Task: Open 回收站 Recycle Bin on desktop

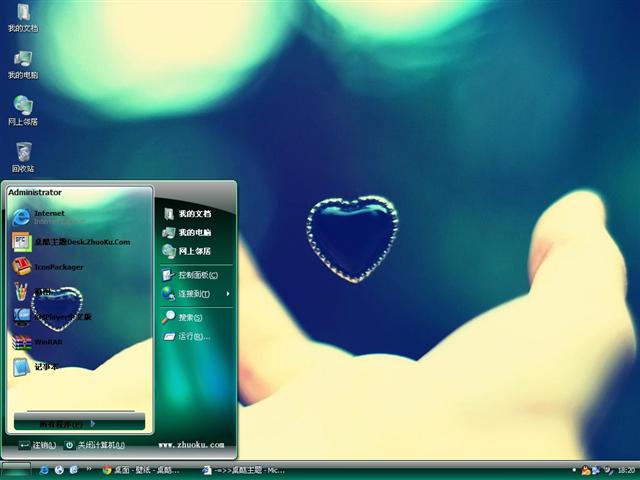Action: pyautogui.click(x=23, y=157)
